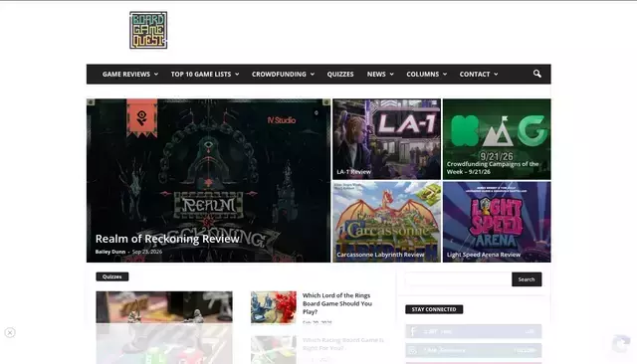Open the search magnifier icon in navbar
The width and height of the screenshot is (637, 364).
[x=537, y=74]
